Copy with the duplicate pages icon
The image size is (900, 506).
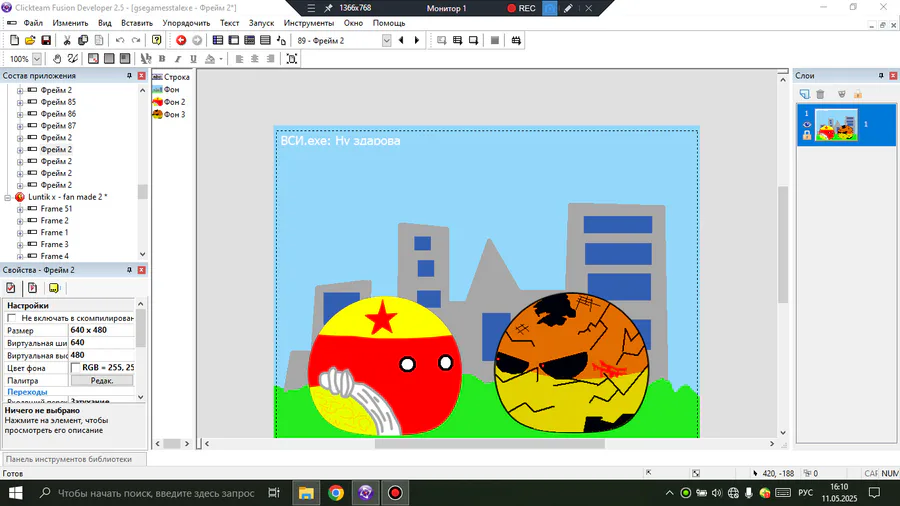(x=83, y=40)
